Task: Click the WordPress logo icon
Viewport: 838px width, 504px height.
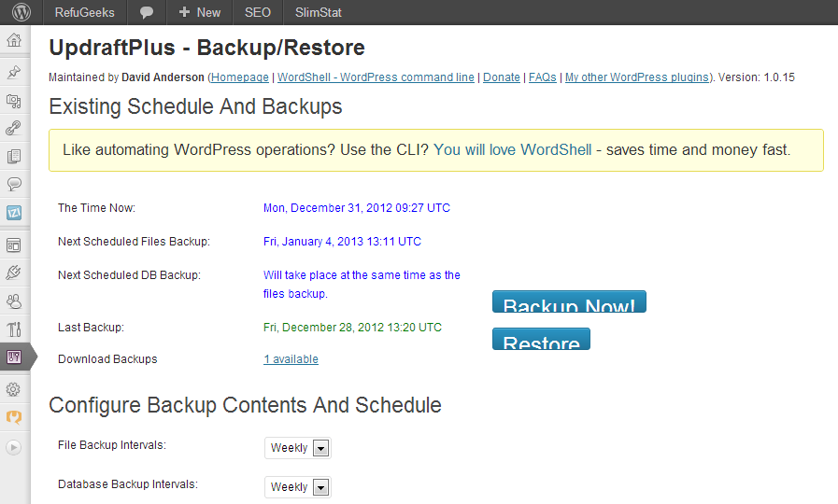Action: [21, 12]
